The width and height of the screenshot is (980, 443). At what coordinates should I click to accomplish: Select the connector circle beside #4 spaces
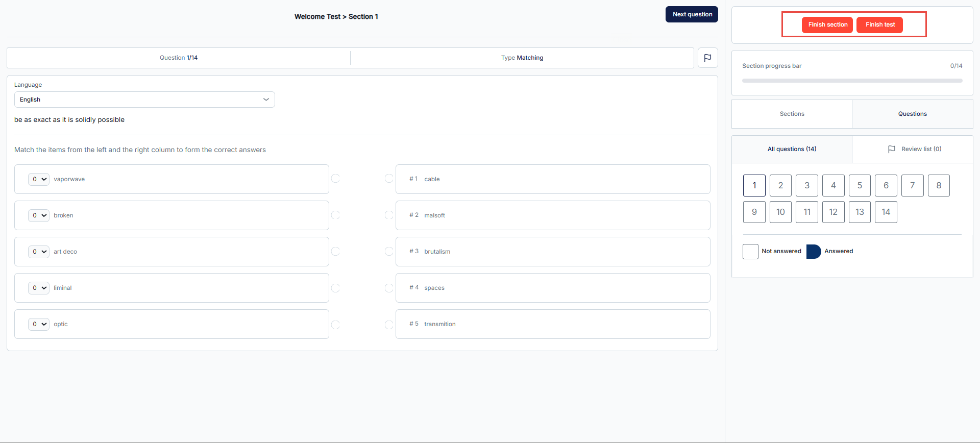[x=389, y=288]
